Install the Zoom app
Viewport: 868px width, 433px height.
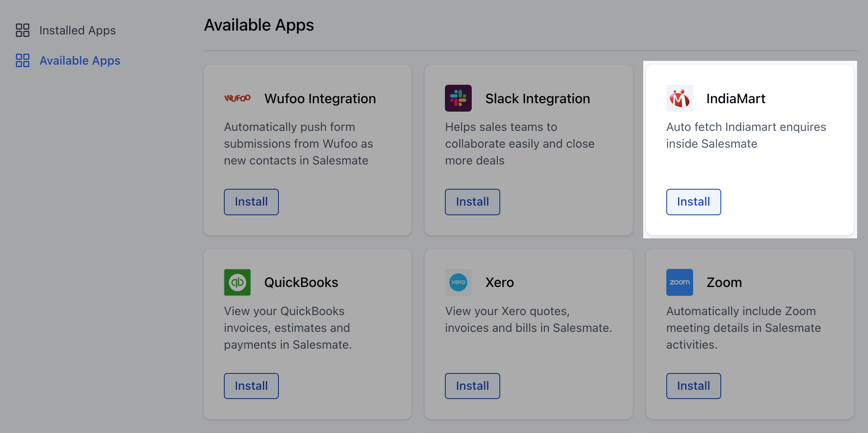point(694,386)
